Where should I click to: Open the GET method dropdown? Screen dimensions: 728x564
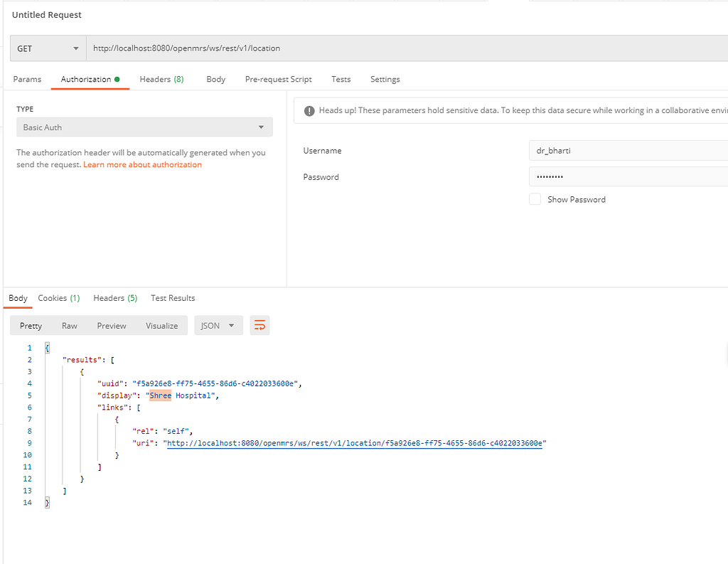(x=48, y=48)
